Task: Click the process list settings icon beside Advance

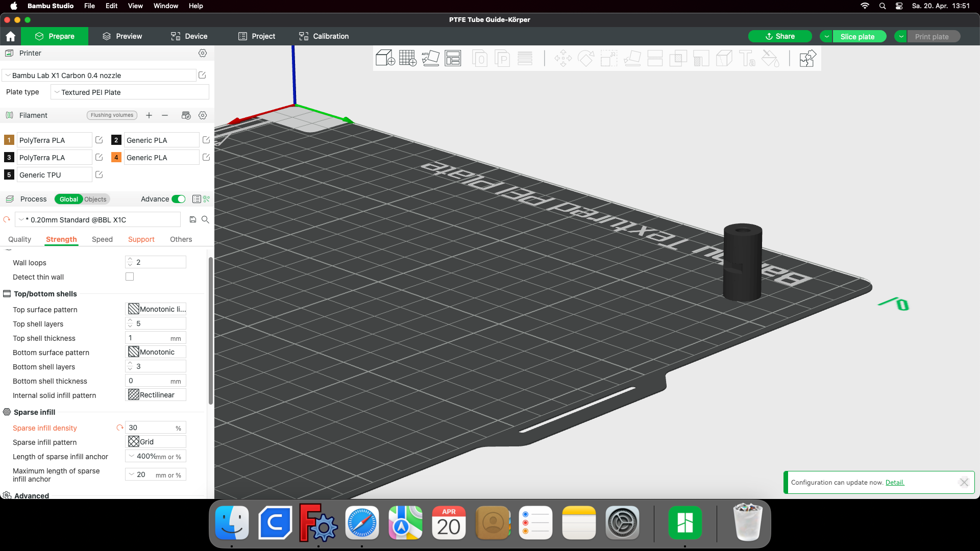Action: 197,199
